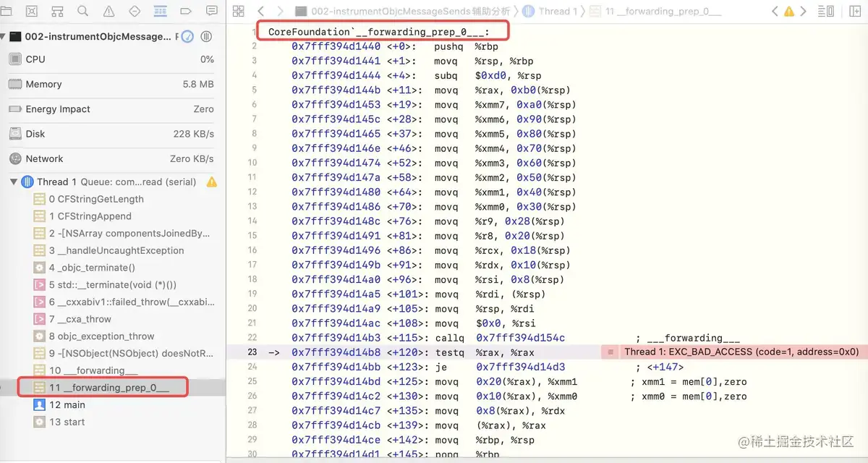The width and height of the screenshot is (868, 463).
Task: Select the Thread 1 row
Action: coord(112,182)
